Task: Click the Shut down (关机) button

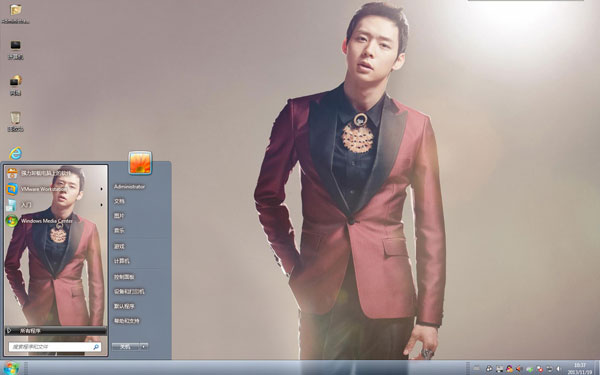Action: pos(126,347)
